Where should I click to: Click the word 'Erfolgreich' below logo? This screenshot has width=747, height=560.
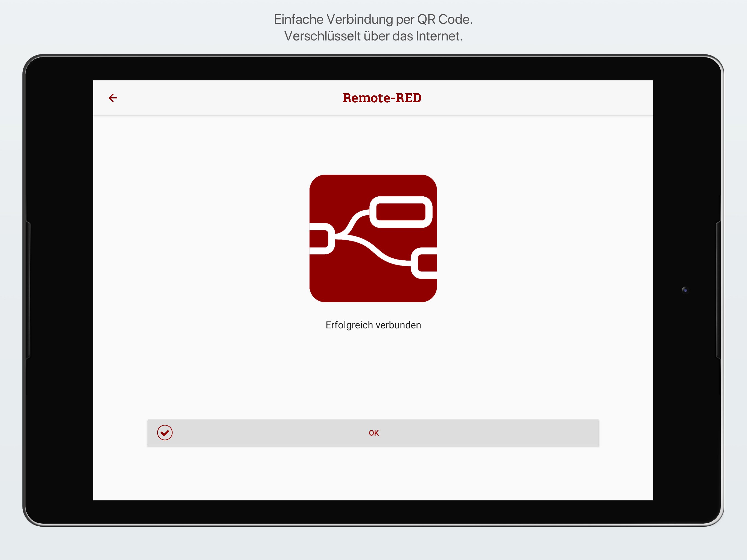click(x=349, y=325)
